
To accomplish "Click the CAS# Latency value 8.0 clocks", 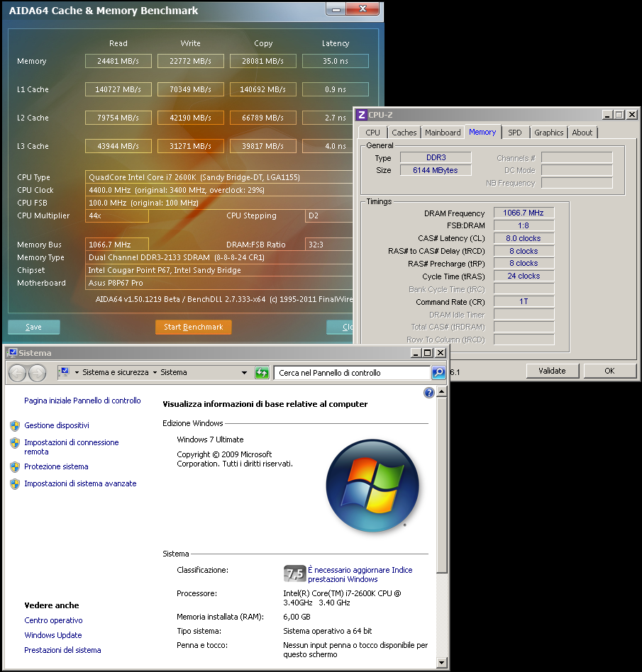I will (x=524, y=238).
